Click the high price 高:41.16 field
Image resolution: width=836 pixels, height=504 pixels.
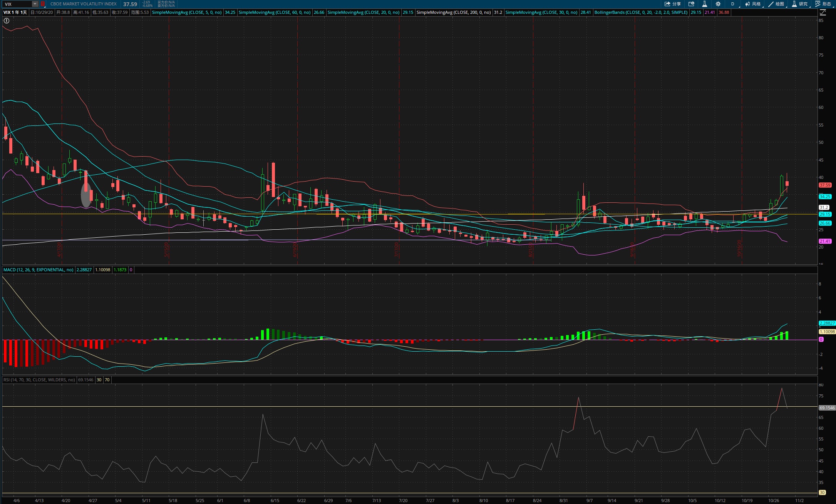[x=81, y=12]
